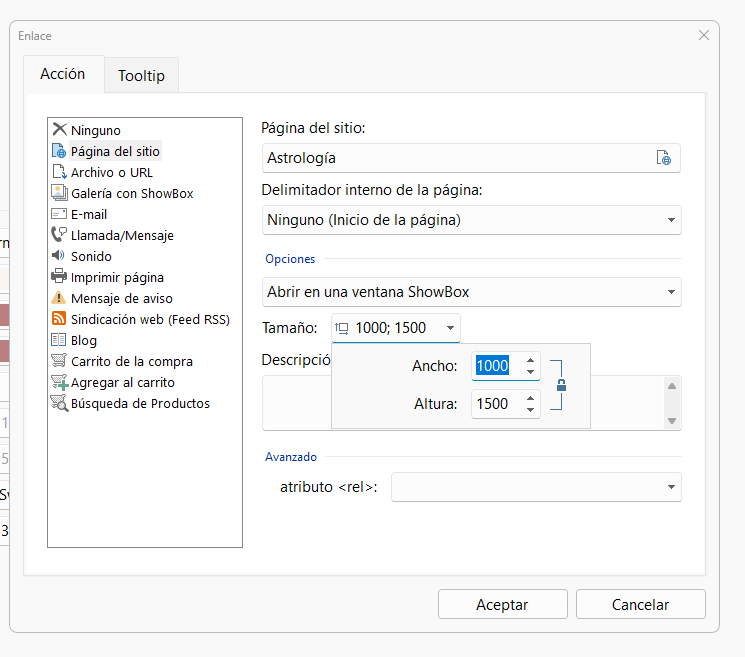Expand the atributo rel dropdown
Viewport: 745px width, 657px height.
coord(670,487)
